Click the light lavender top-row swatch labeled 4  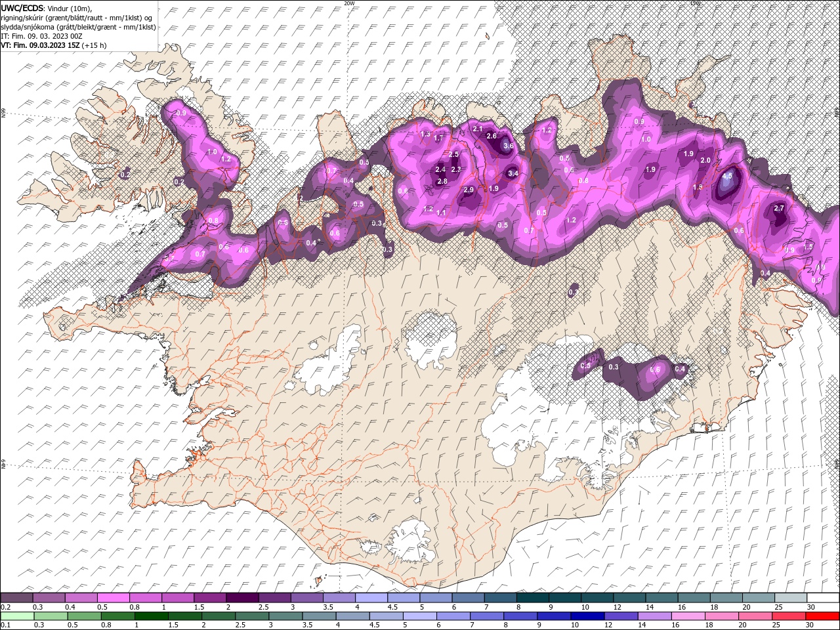[371, 598]
